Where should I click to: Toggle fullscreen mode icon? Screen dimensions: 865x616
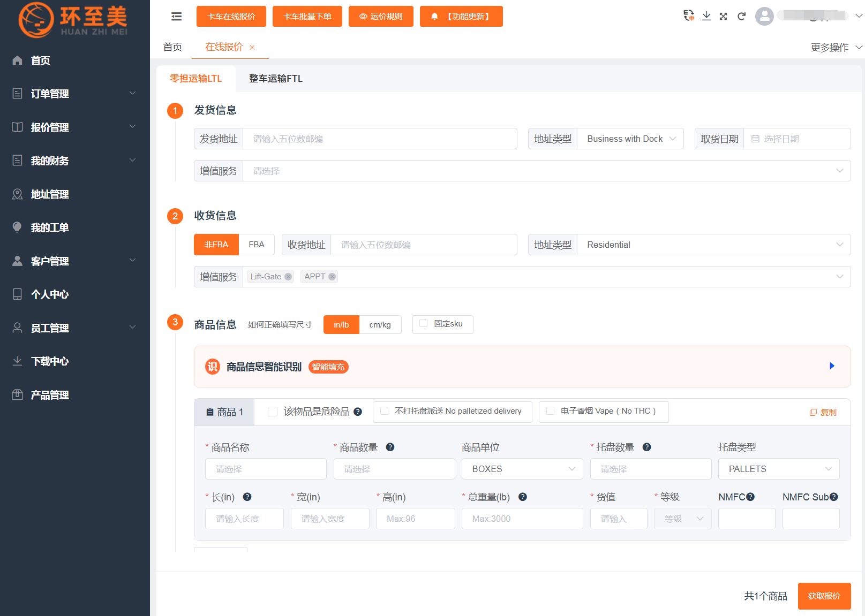(724, 16)
